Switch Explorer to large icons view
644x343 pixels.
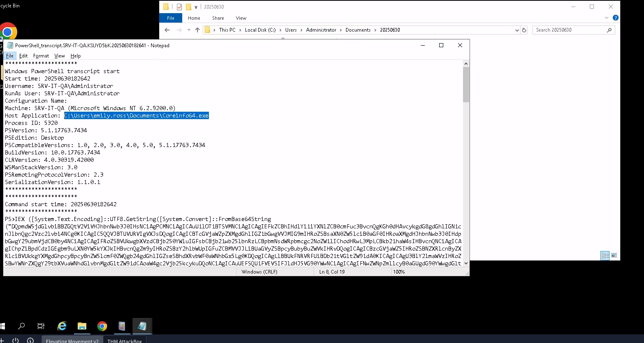614,256
